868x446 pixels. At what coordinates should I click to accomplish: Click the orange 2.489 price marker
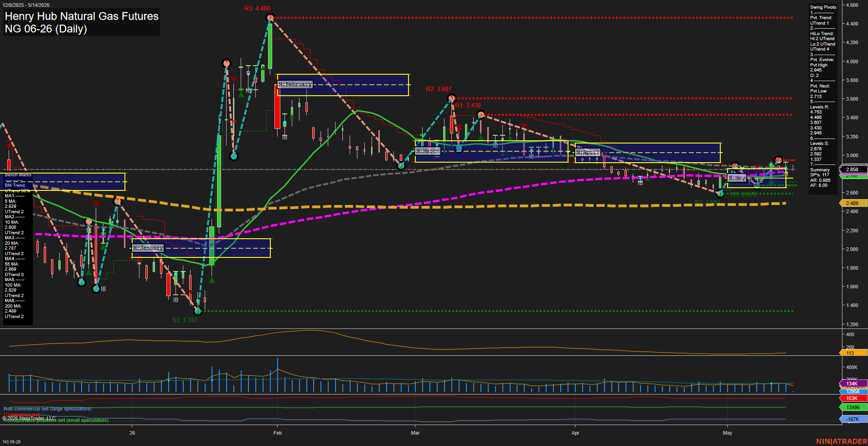pos(853,203)
